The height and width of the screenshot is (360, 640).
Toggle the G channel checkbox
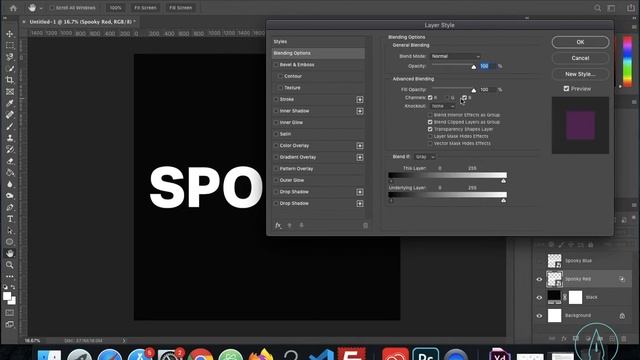tap(447, 98)
